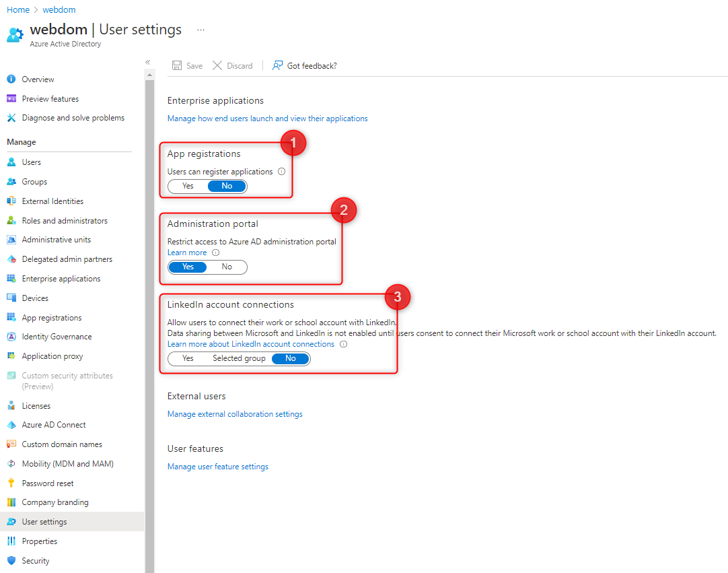
Task: Click the Administrative units icon
Action: click(x=11, y=240)
